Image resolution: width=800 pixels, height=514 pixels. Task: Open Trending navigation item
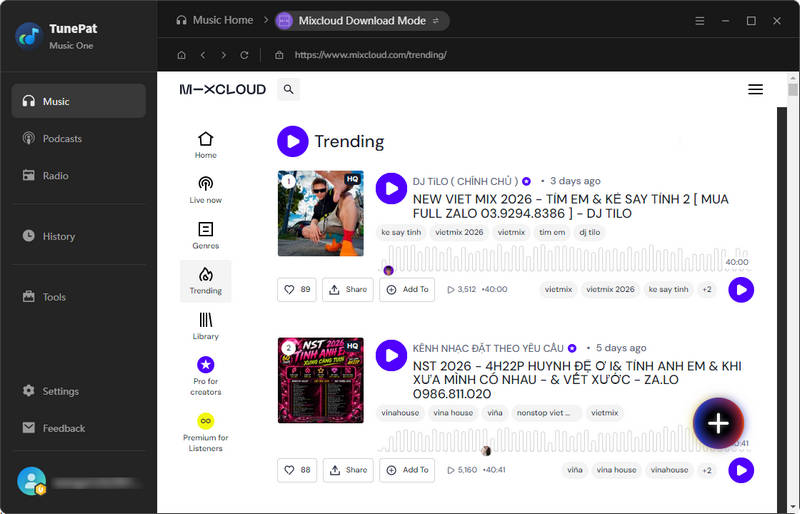(206, 281)
